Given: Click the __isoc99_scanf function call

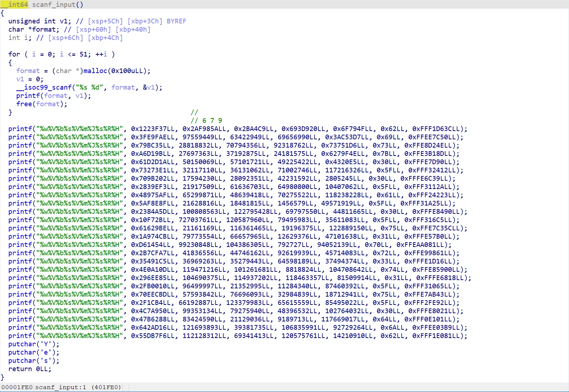Looking at the screenshot, I should tap(44, 87).
